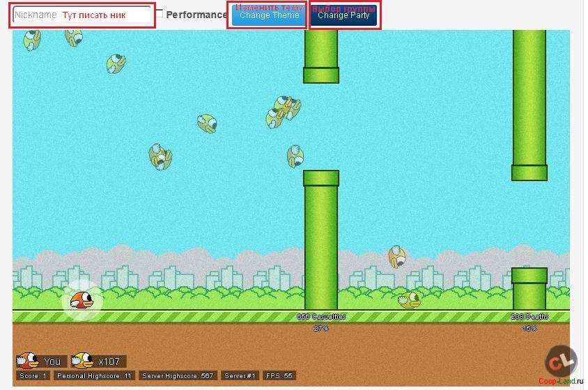The height and width of the screenshot is (390, 588).
Task: Click the orange 'You' bird icon
Action: (27, 361)
